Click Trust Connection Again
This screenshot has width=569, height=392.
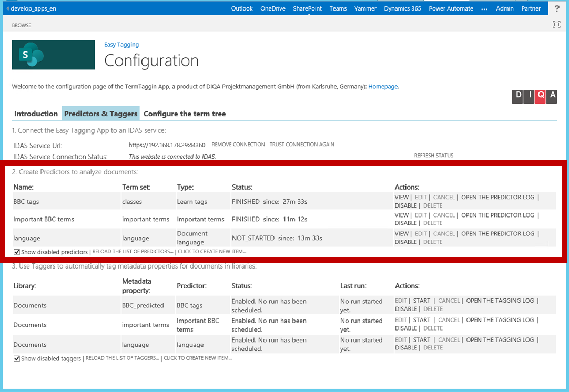tap(302, 145)
